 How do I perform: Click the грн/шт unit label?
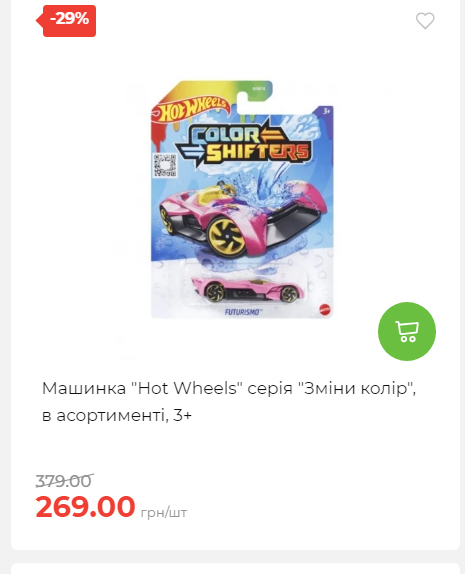tap(164, 512)
